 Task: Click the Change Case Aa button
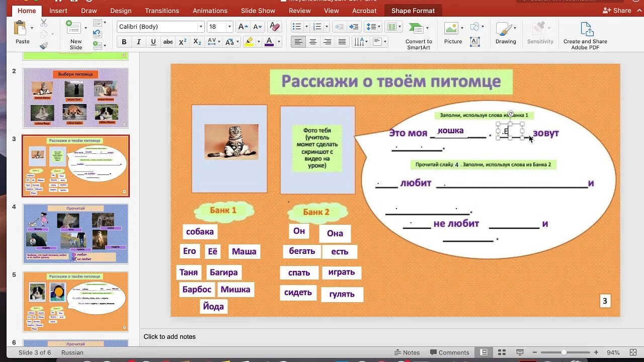[x=232, y=42]
